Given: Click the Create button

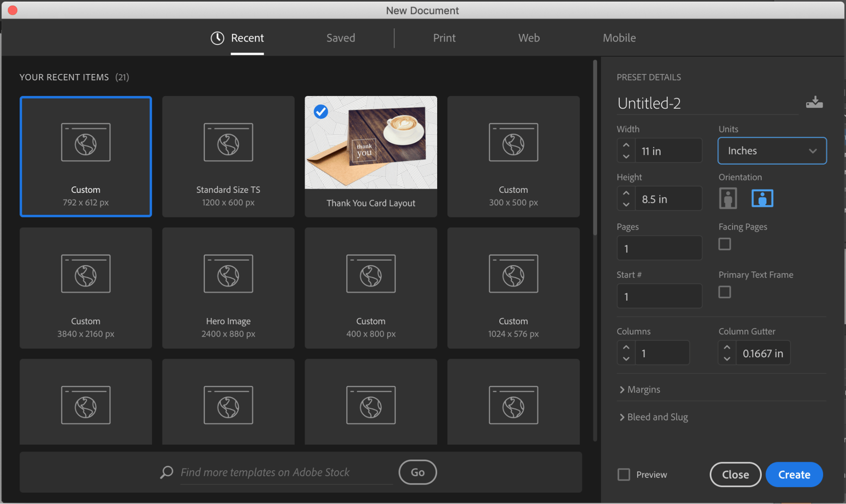Looking at the screenshot, I should [794, 474].
